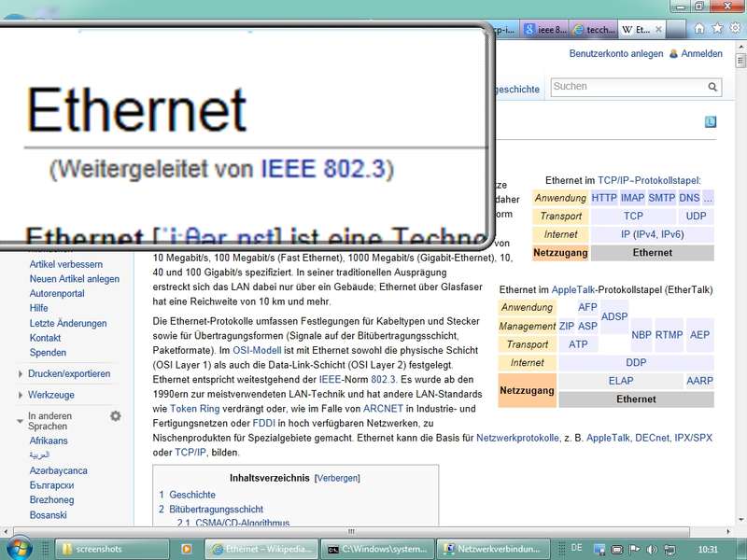Viewport: 747px width, 560px height.
Task: Open favorites star icon
Action: pyautogui.click(x=717, y=28)
